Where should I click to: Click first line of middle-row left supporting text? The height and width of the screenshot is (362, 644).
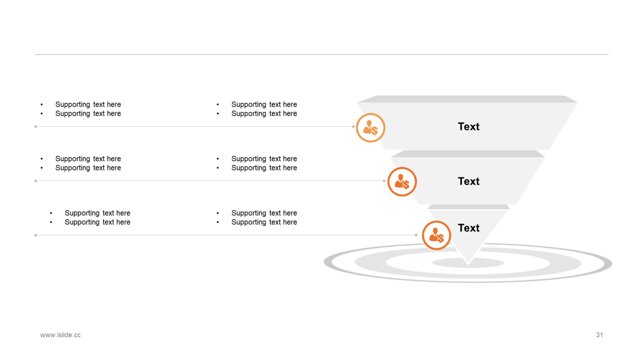[x=88, y=159]
